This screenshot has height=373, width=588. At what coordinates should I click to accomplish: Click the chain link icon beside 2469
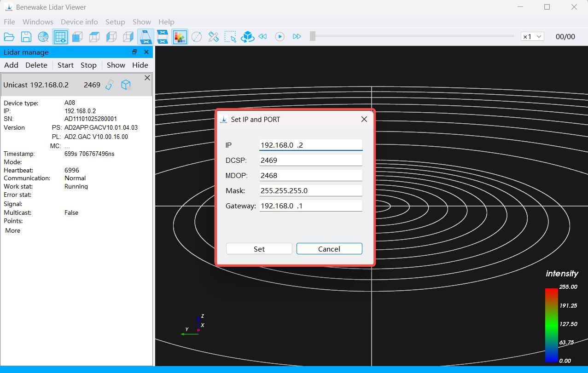[x=109, y=85]
